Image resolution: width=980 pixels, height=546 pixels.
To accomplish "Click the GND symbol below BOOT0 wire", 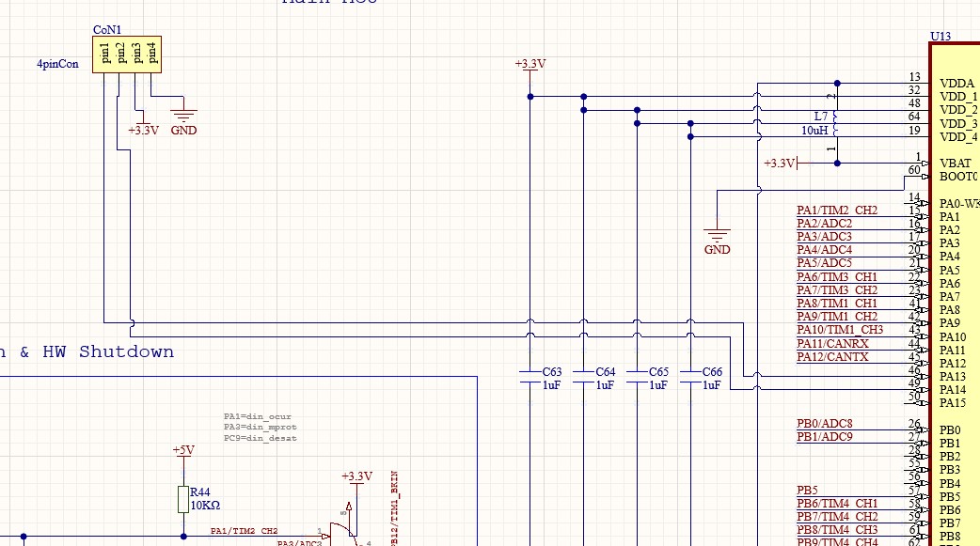I will point(717,239).
